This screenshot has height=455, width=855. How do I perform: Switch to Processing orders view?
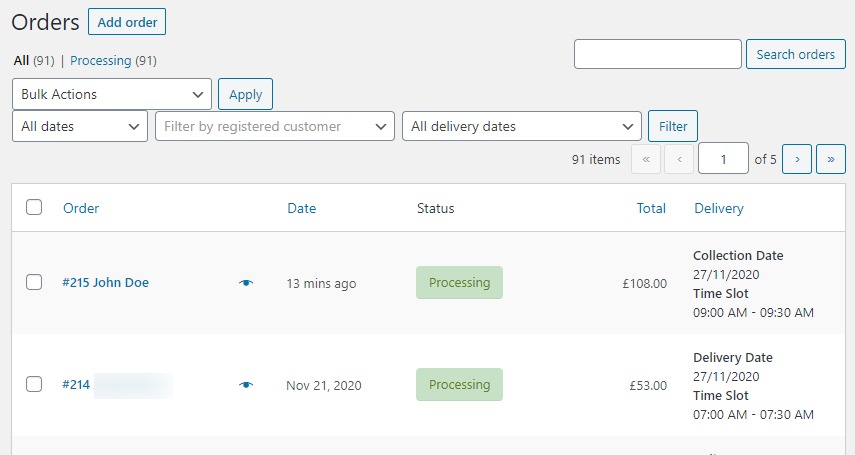pyautogui.click(x=100, y=61)
